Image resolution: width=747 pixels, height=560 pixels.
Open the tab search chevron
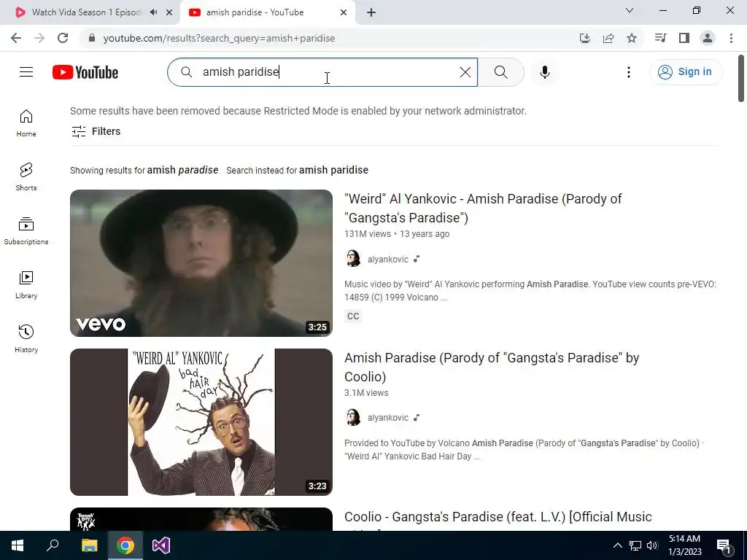pos(630,10)
